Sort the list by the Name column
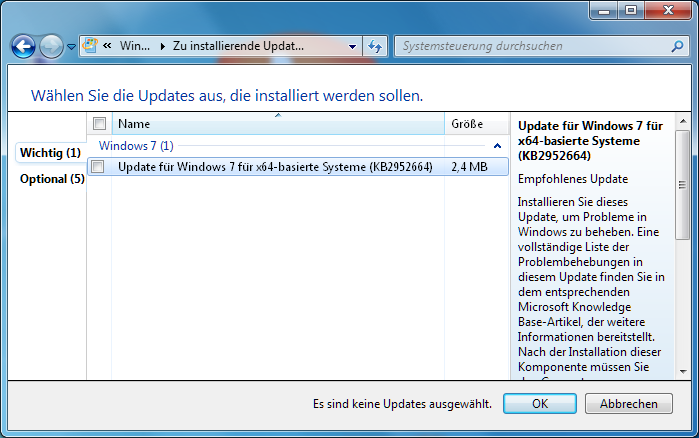Image resolution: width=699 pixels, height=438 pixels. (277, 124)
